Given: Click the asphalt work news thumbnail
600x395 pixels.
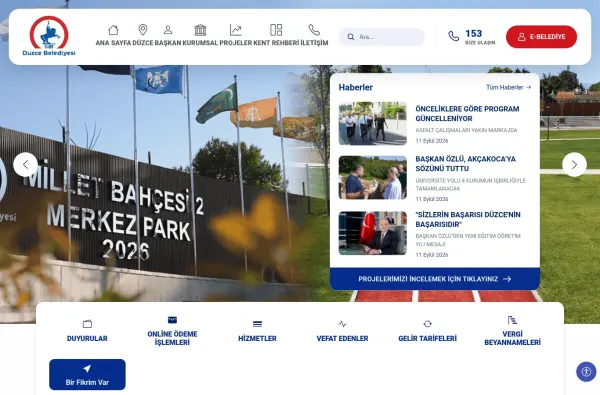Looking at the screenshot, I should tap(372, 123).
